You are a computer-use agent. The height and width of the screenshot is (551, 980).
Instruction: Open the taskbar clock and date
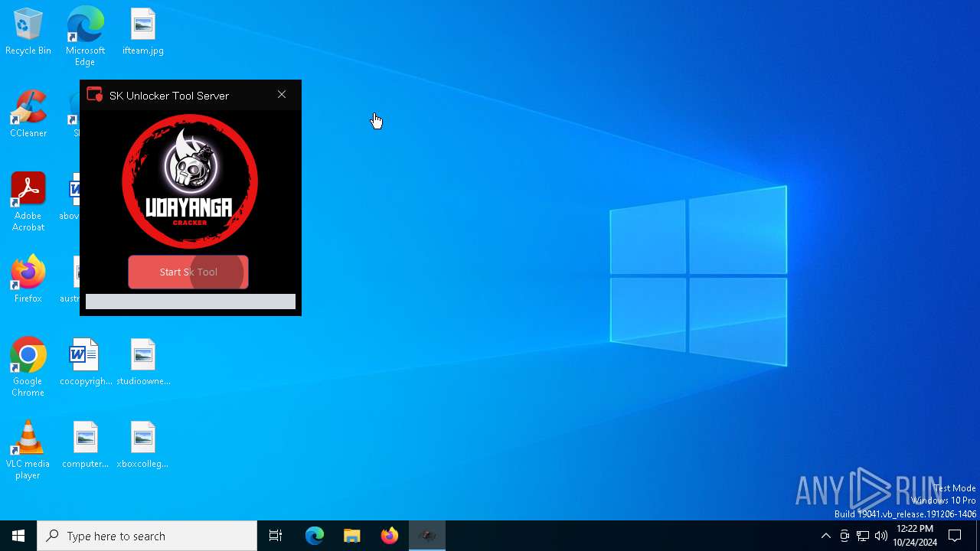click(x=915, y=536)
